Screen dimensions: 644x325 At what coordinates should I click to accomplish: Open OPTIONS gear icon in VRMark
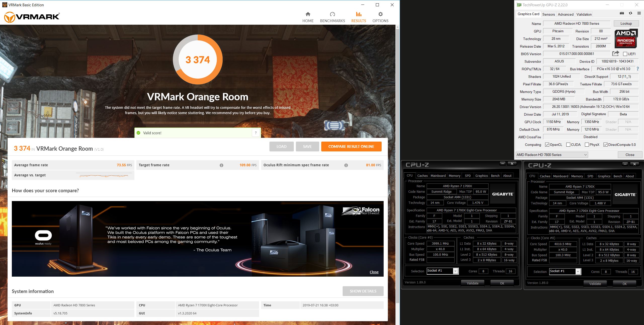[x=380, y=14]
